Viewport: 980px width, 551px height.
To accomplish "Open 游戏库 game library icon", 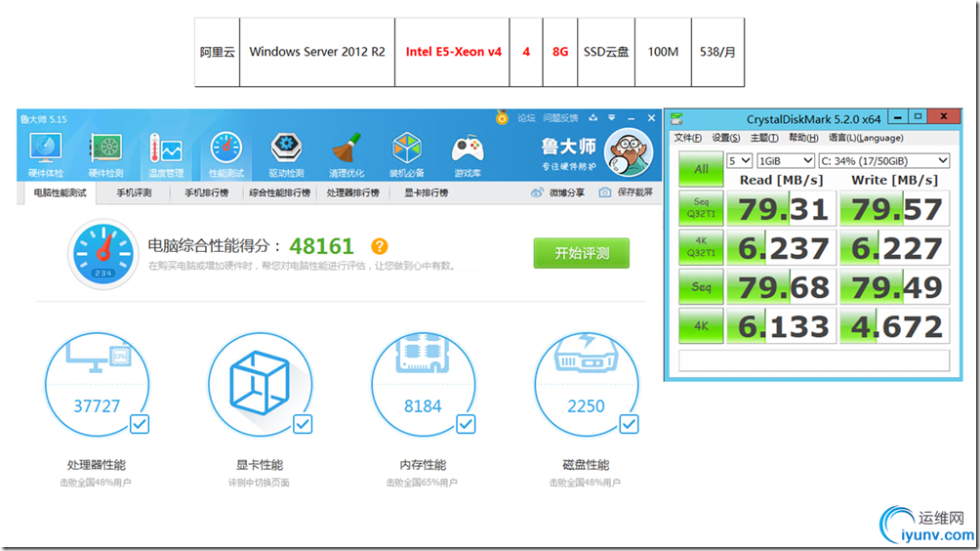I will [x=468, y=153].
